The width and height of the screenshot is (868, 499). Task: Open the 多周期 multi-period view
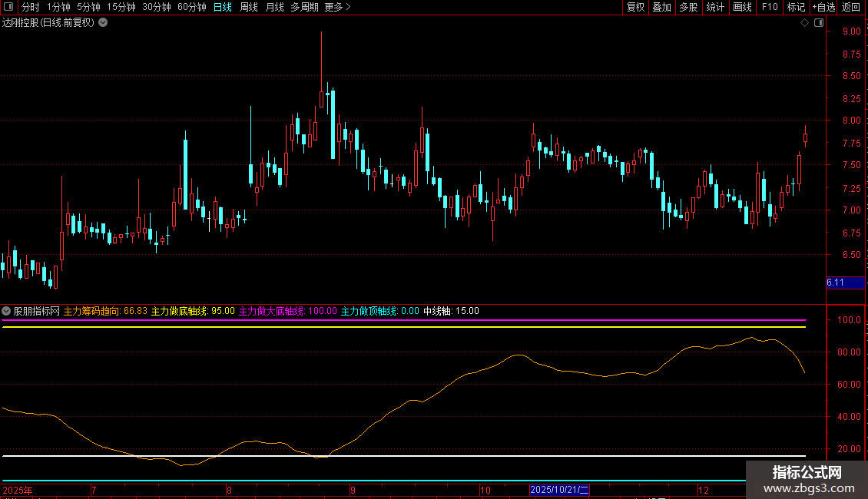(305, 8)
